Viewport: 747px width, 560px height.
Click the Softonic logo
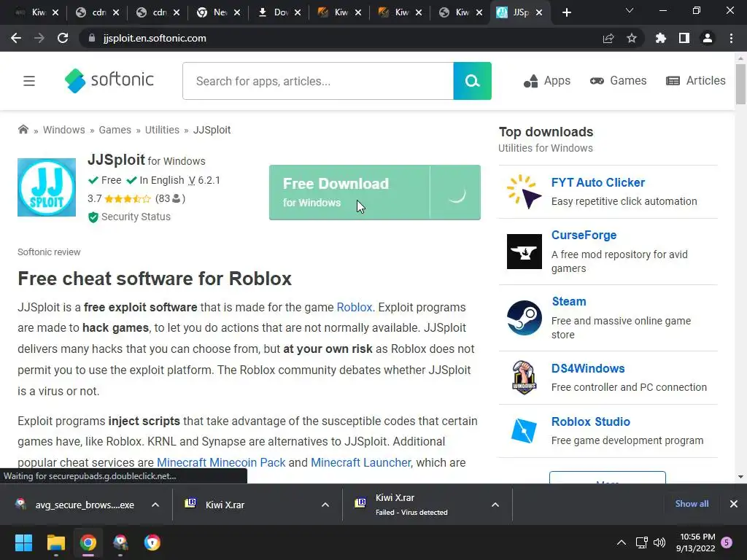coord(109,80)
